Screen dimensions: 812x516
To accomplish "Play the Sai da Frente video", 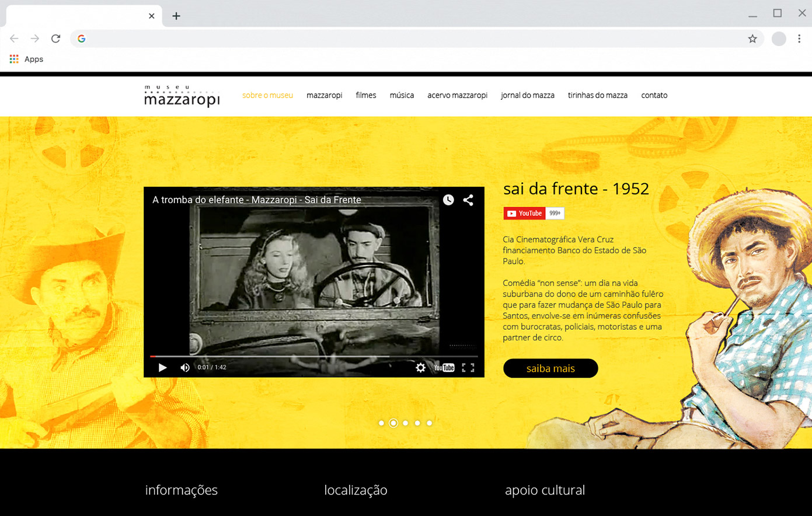I will (x=162, y=367).
